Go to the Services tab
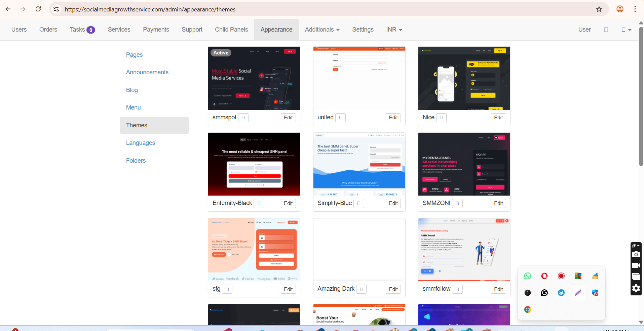The image size is (644, 331). coord(119,30)
